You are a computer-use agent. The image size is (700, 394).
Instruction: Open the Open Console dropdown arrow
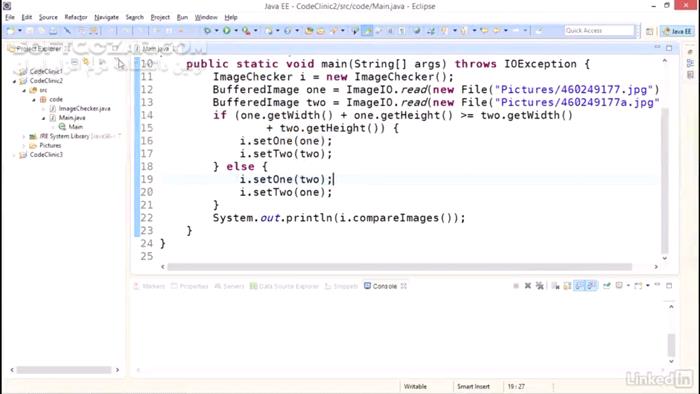point(648,286)
